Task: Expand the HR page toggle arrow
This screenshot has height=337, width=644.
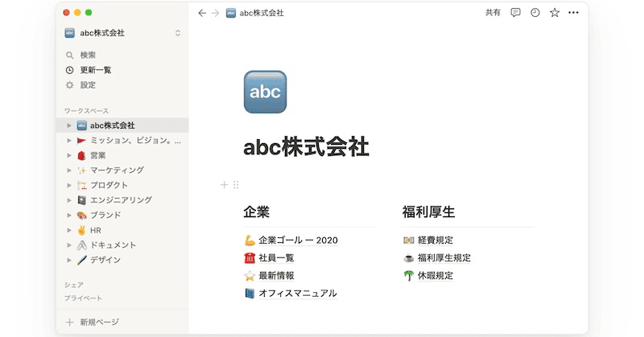Action: pos(70,230)
